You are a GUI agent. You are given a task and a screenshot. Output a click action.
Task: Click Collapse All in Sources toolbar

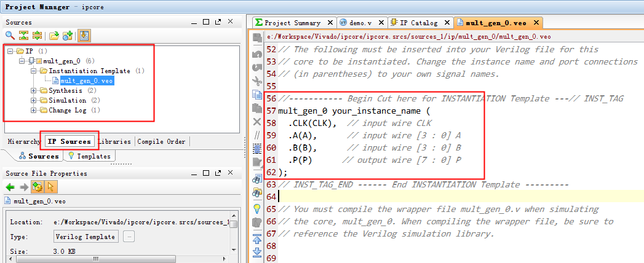click(23, 36)
